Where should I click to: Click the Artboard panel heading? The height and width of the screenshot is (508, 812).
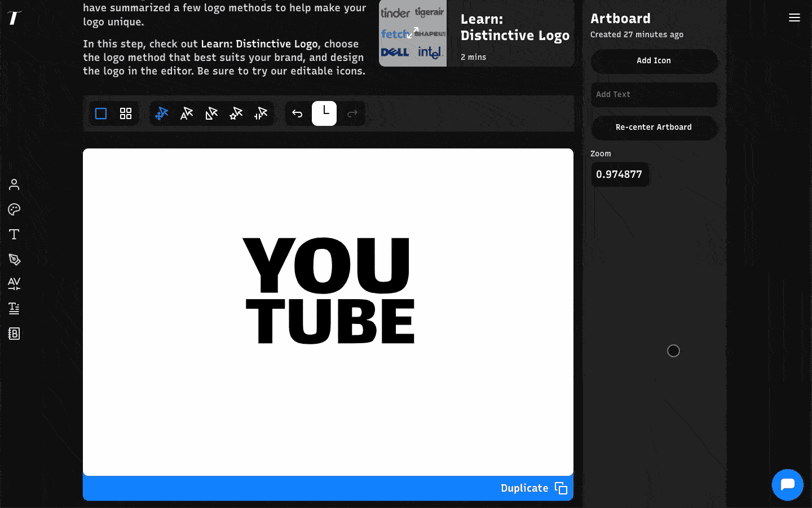click(x=620, y=19)
